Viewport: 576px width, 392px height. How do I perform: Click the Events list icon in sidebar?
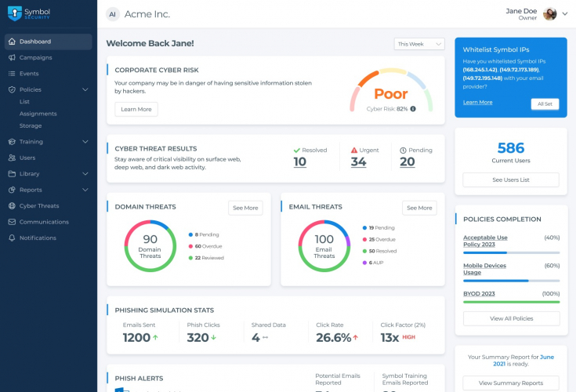point(12,74)
